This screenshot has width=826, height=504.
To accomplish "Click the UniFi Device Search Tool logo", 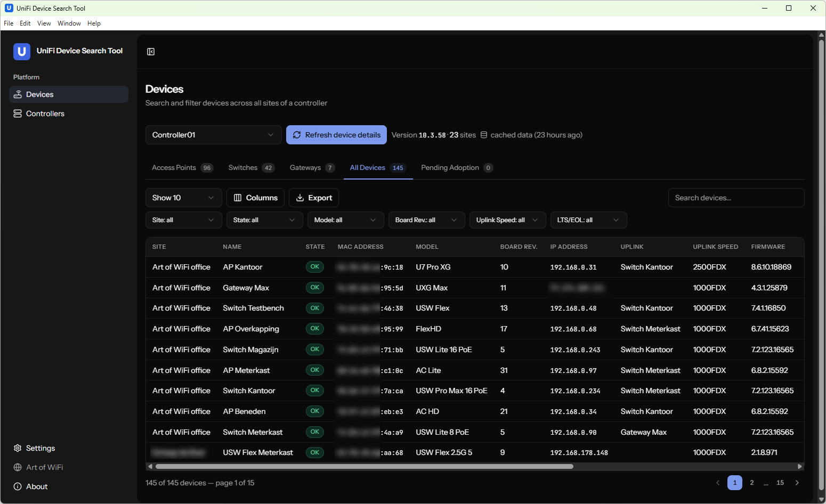I will 22,52.
